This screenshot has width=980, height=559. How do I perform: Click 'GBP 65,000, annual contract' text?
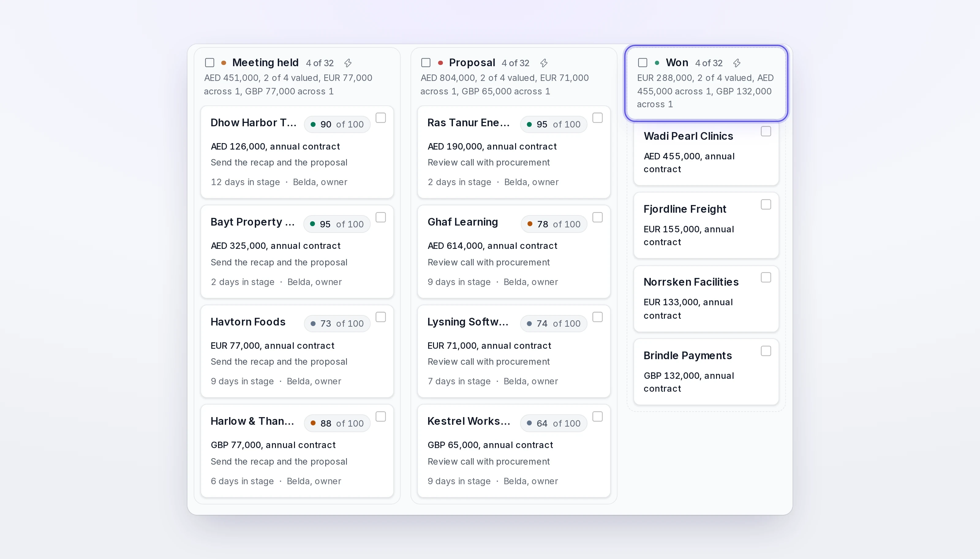coord(490,445)
